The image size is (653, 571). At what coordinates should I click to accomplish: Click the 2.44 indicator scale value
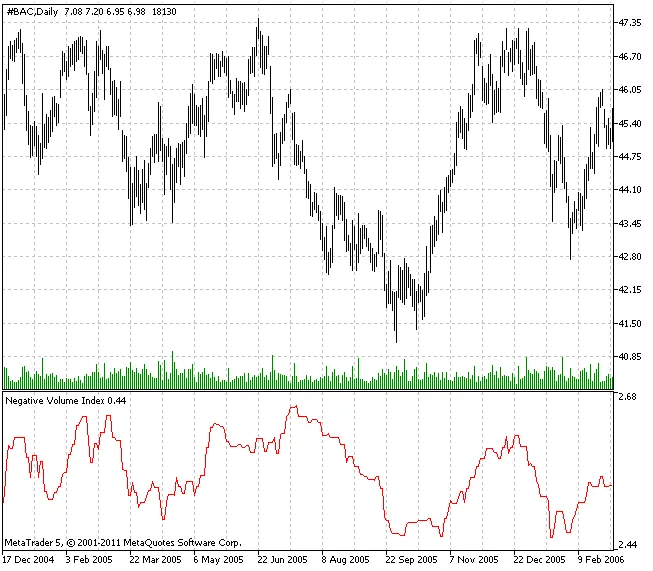[627, 545]
